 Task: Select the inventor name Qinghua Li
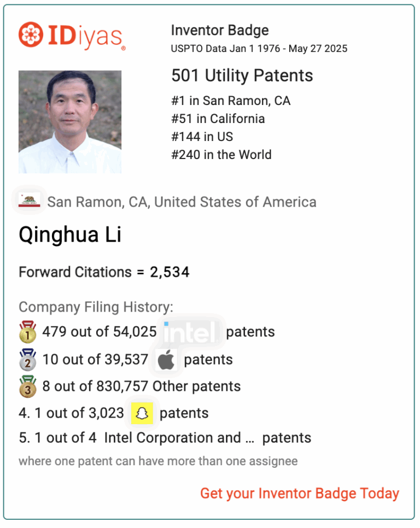70,234
